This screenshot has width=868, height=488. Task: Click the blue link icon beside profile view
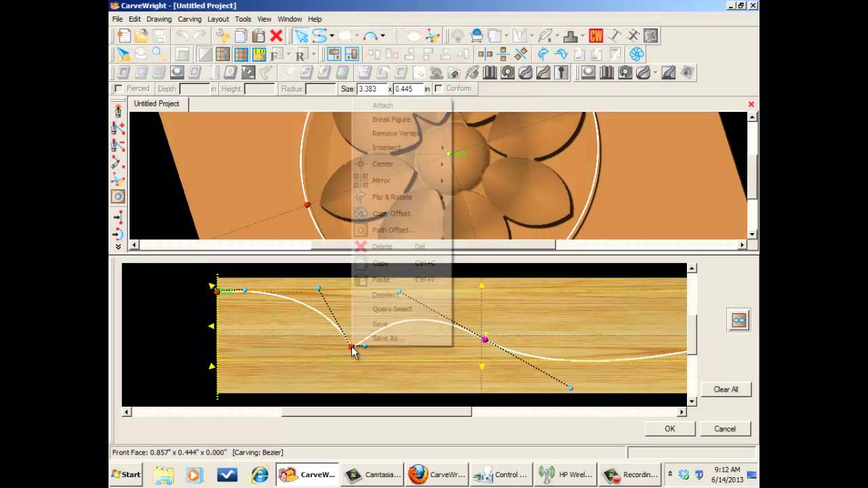click(x=738, y=320)
